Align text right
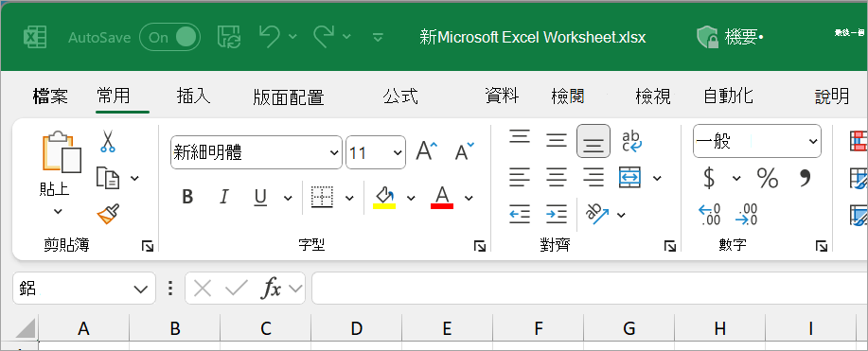The width and height of the screenshot is (868, 351). (x=593, y=177)
